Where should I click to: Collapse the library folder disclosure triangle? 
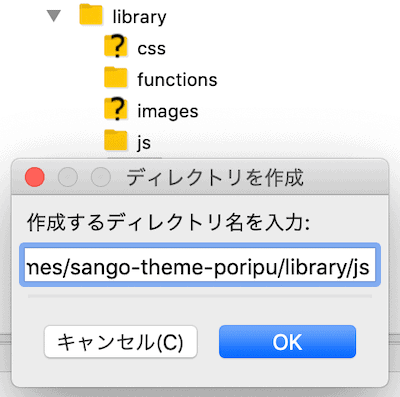coord(54,16)
